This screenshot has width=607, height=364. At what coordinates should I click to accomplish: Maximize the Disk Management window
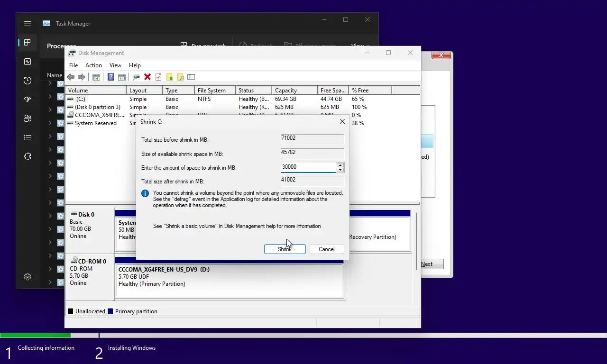click(x=388, y=53)
